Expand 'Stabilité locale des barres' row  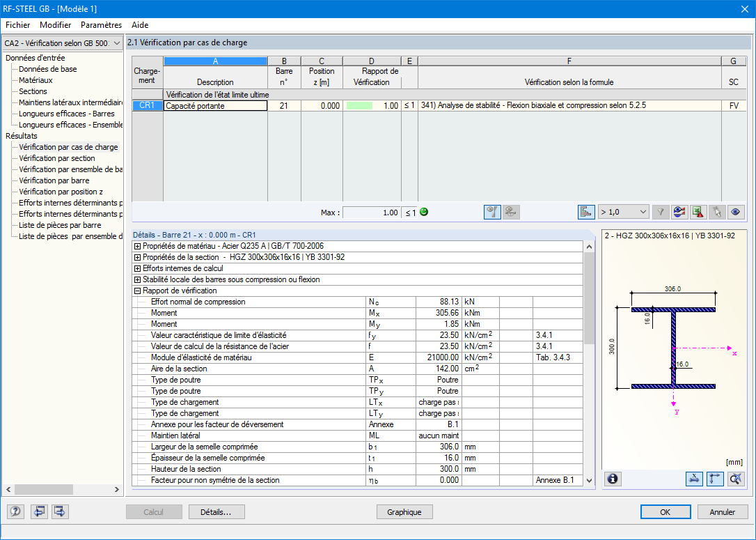(x=137, y=279)
